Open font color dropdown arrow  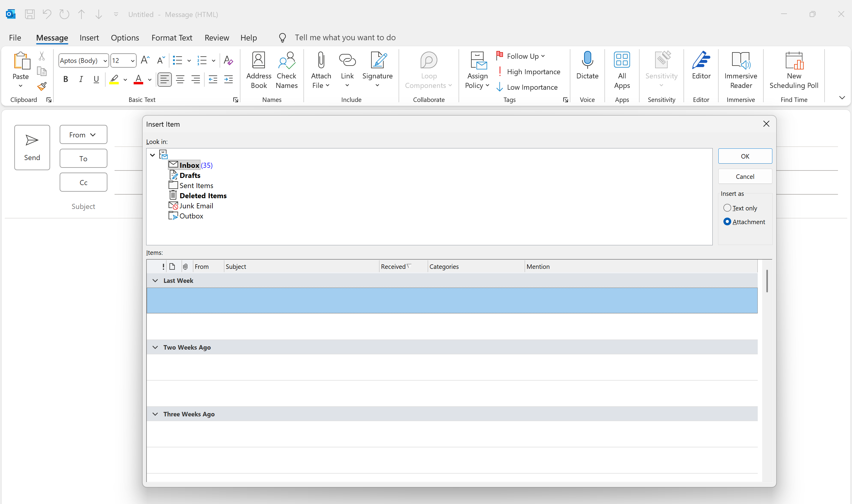coord(149,80)
